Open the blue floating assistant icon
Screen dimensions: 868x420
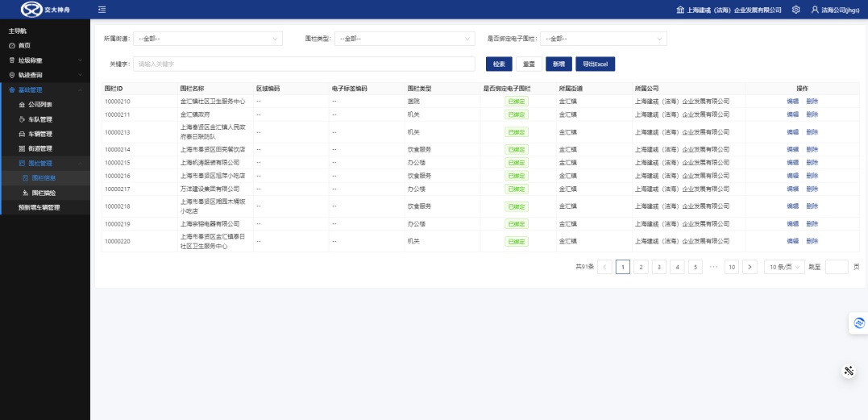859,322
